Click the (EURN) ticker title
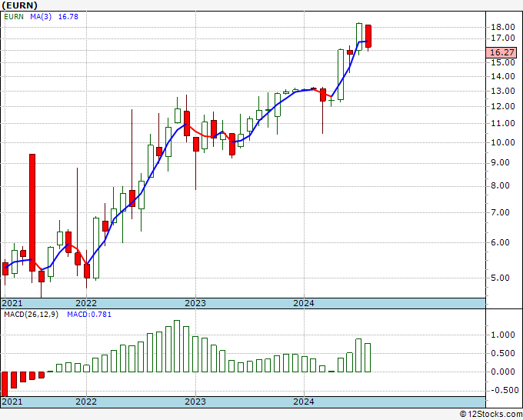The width and height of the screenshot is (523, 420). click(20, 5)
